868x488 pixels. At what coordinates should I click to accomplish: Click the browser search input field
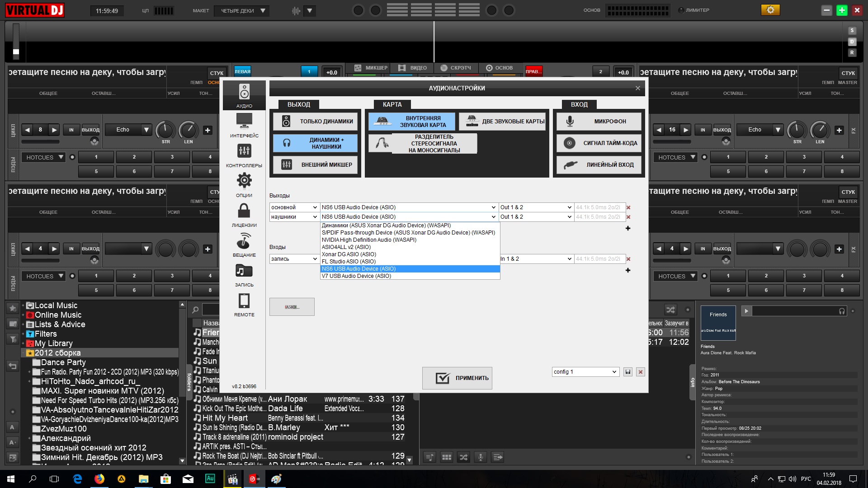pyautogui.click(x=211, y=310)
